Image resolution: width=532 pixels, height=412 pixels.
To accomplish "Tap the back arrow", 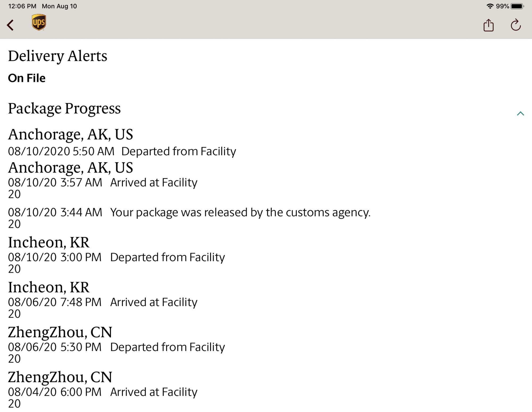I will pyautogui.click(x=10, y=25).
